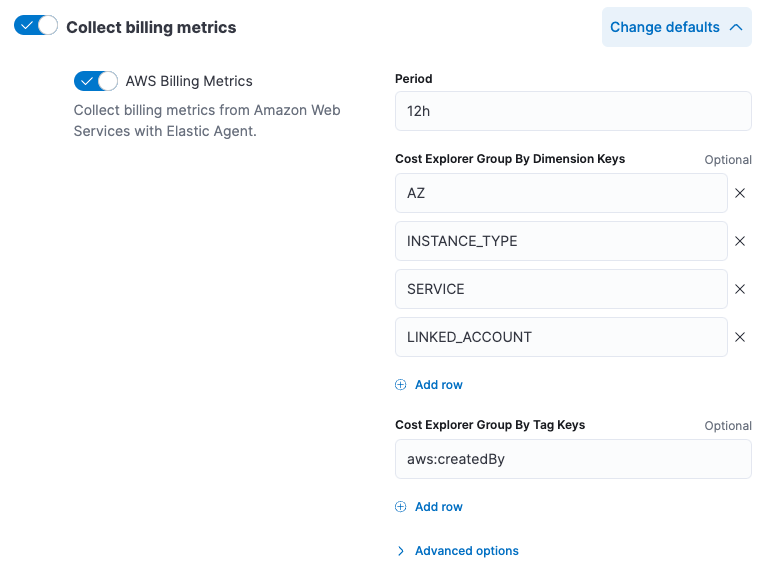Remove the SERVICE dimension key row
This screenshot has width=772, height=573.
(x=740, y=289)
